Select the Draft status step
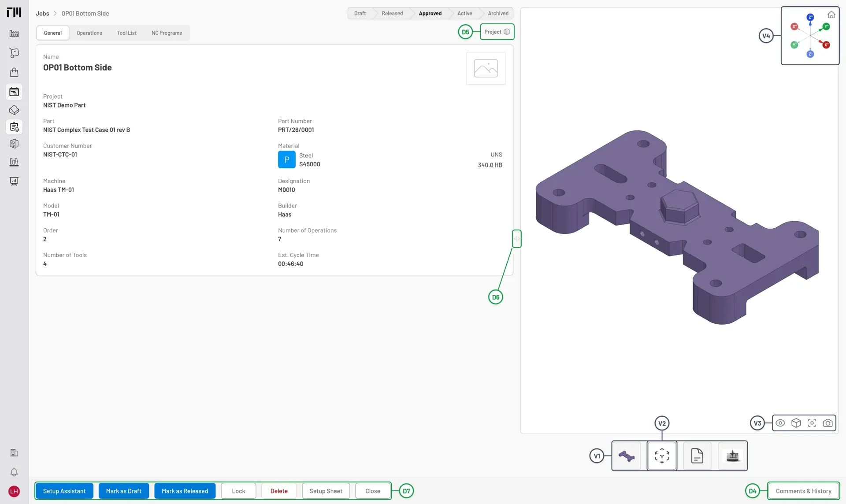846x504 pixels. pos(360,13)
